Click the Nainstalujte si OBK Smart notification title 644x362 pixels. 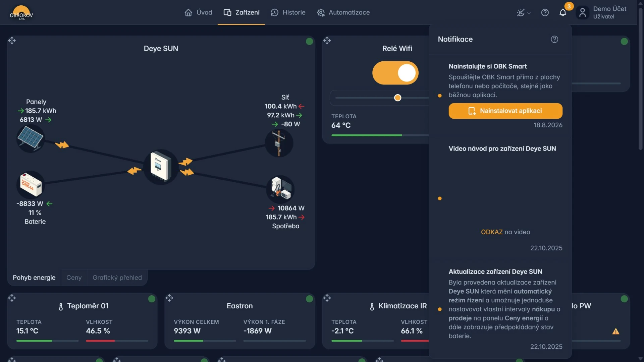pos(488,66)
